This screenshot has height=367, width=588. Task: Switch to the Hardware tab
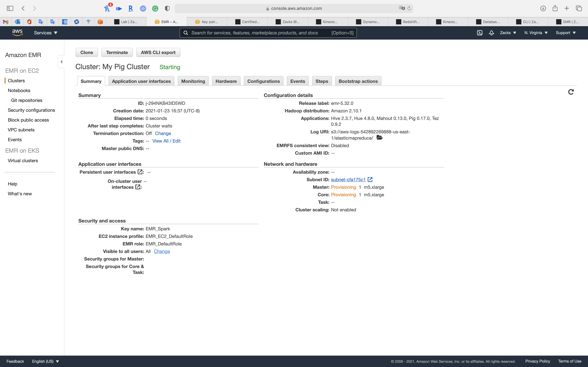tap(226, 81)
